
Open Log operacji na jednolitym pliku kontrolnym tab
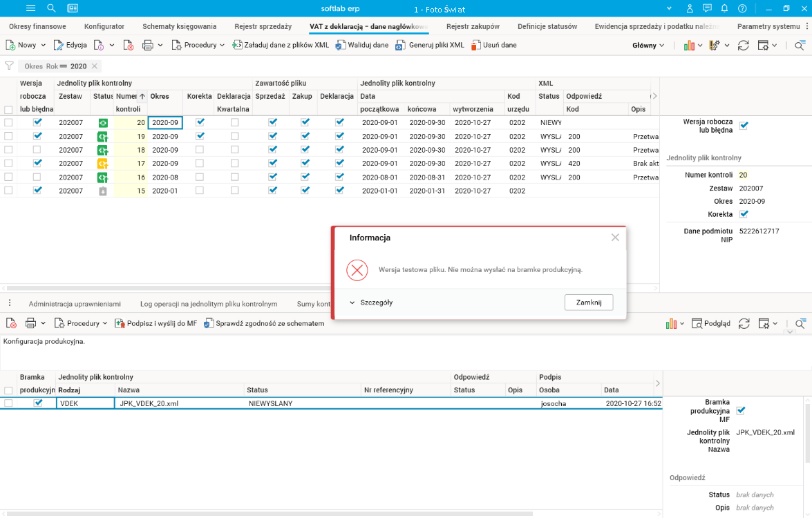coord(209,304)
